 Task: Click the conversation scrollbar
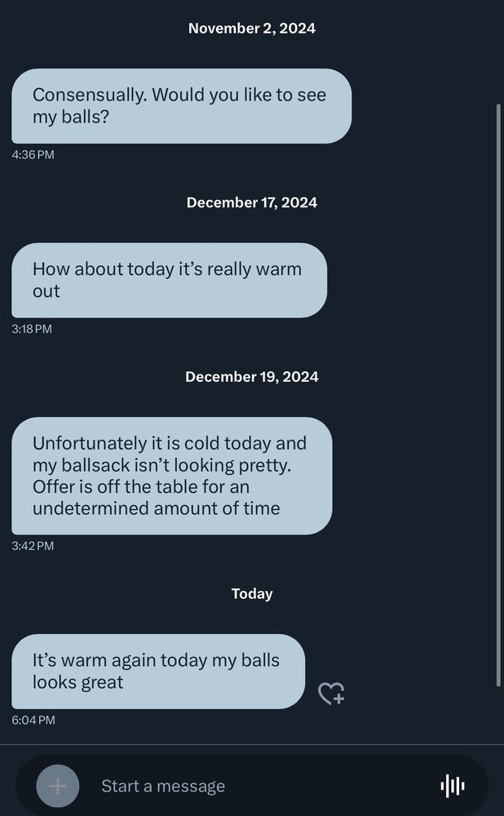(498, 392)
